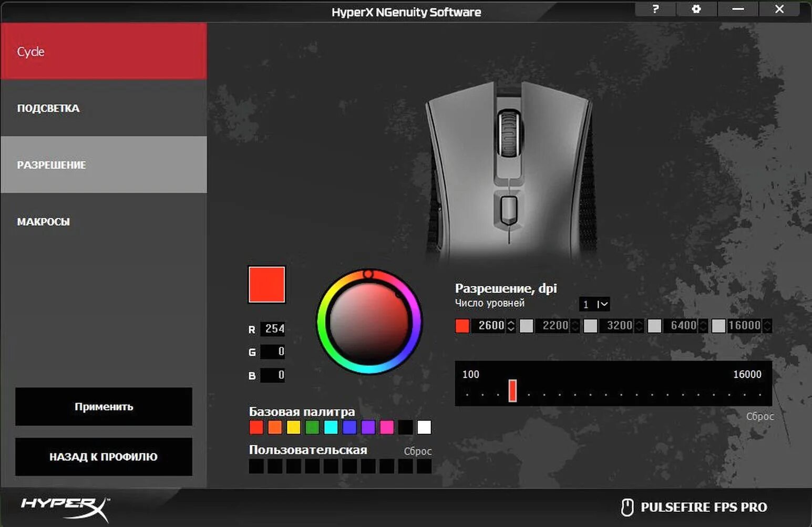Close the NGenuity window

coord(779,9)
